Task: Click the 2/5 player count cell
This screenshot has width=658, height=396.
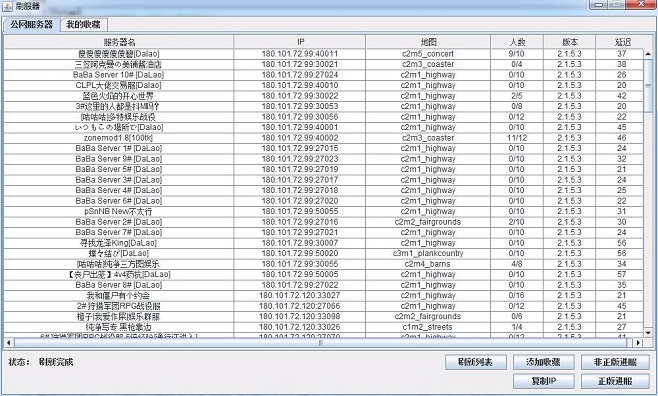Action: 517,96
